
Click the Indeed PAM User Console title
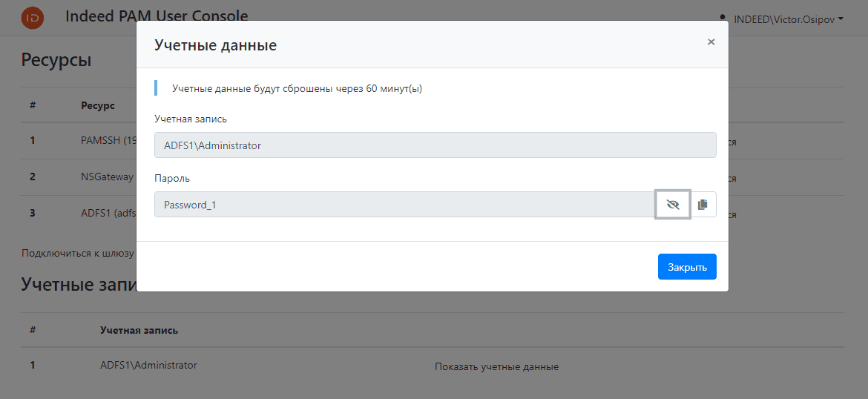[x=157, y=16]
